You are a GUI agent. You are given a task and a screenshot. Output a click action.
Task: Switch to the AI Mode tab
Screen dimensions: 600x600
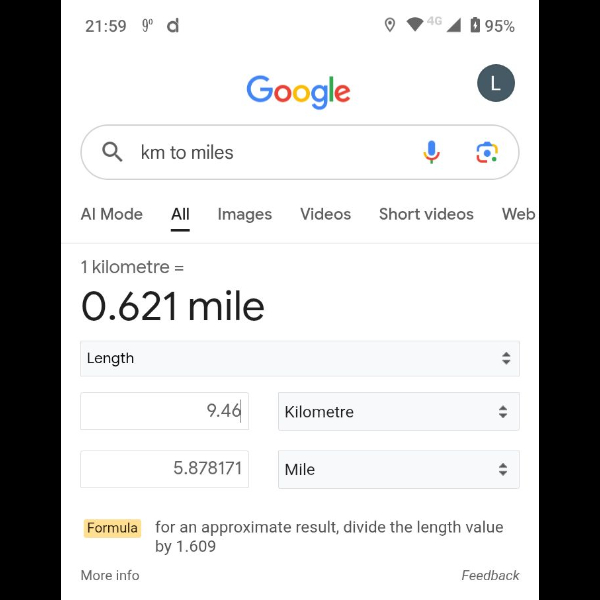tap(112, 214)
